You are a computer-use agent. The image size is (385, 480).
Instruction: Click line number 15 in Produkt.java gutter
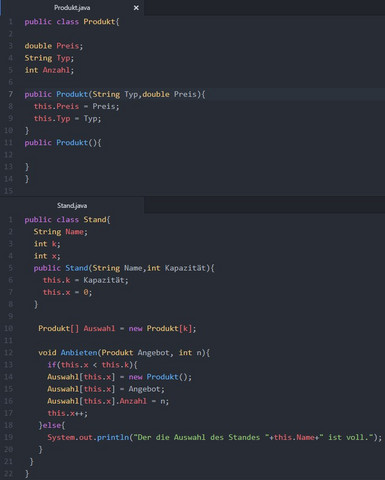[x=8, y=191]
